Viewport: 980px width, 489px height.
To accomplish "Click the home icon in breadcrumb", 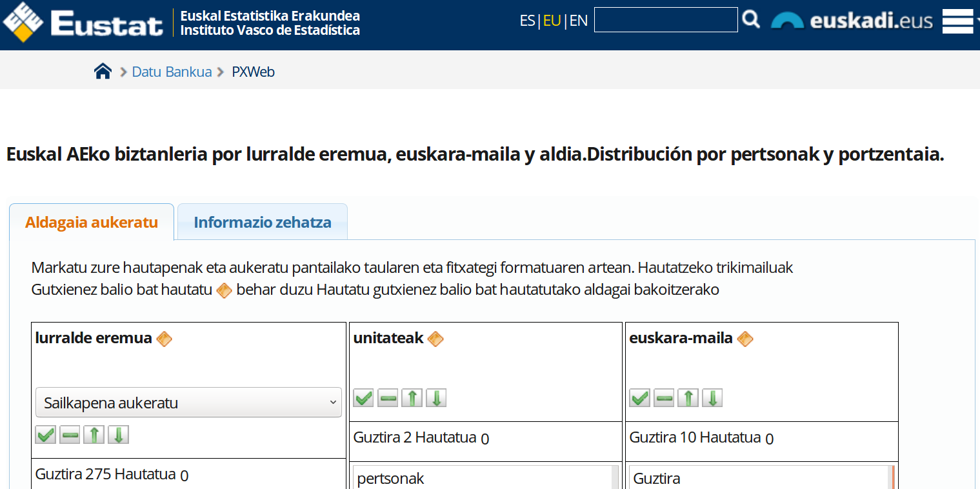I will [103, 72].
